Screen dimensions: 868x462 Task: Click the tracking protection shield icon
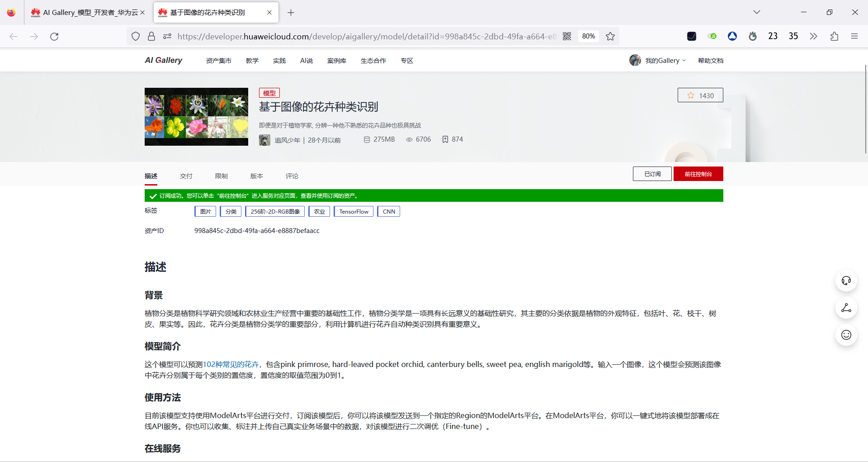point(135,36)
